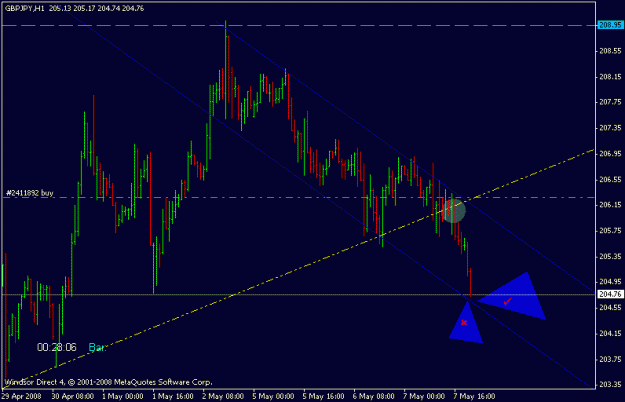Click the OHLC values 205.13 205.17 204.74 204.76
This screenshot has height=402, width=625.
[96, 8]
